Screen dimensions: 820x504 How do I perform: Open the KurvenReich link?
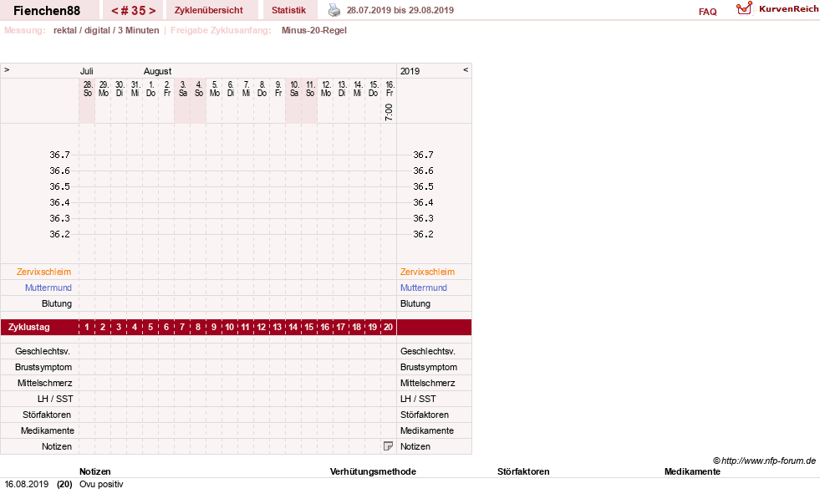(788, 9)
